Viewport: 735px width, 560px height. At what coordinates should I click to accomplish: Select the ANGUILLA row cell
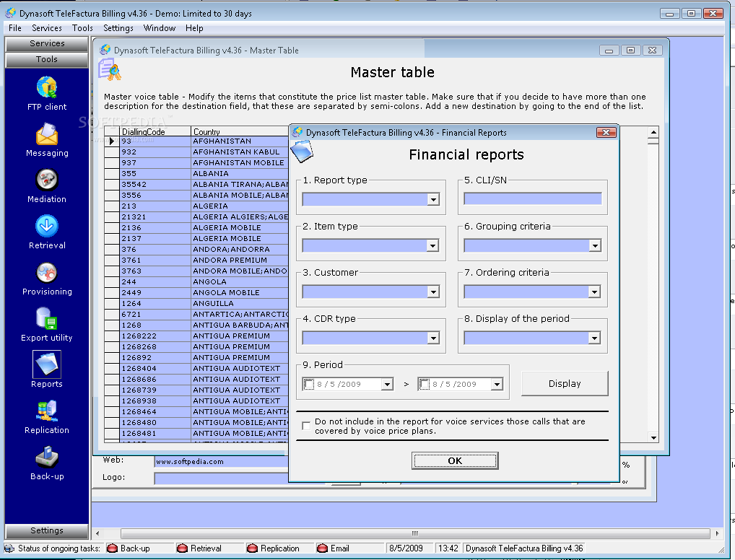click(x=240, y=303)
